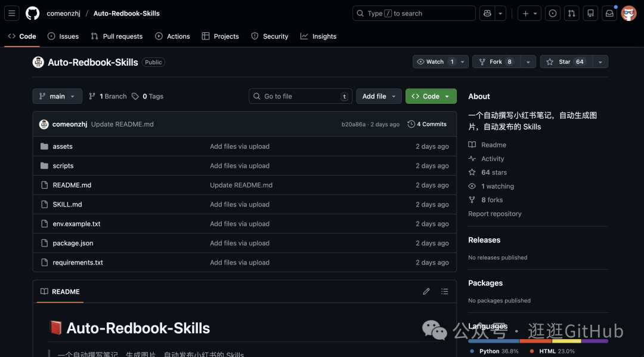
Task: Click the pull requests icon in header
Action: coord(571,13)
